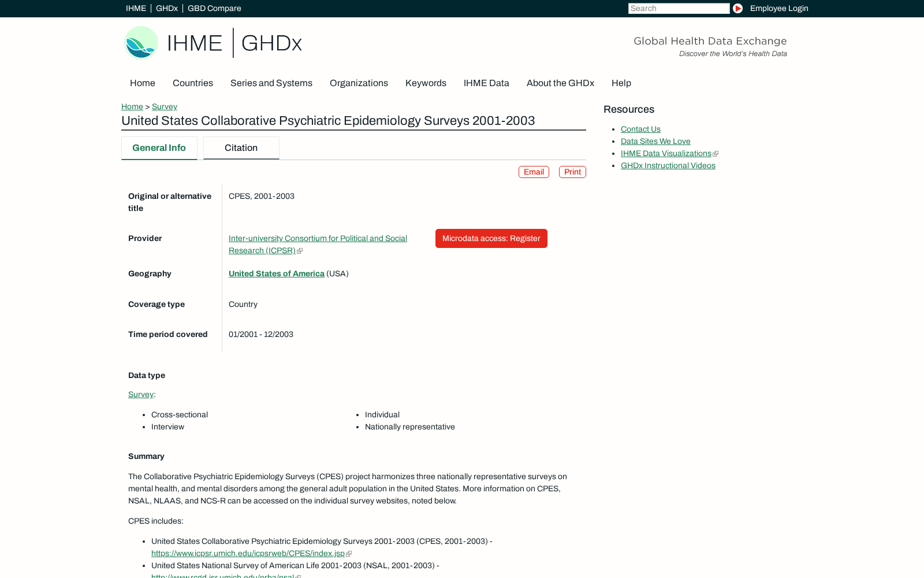The image size is (924, 578).
Task: Click the 'CPES includes:' text
Action: [x=156, y=521]
